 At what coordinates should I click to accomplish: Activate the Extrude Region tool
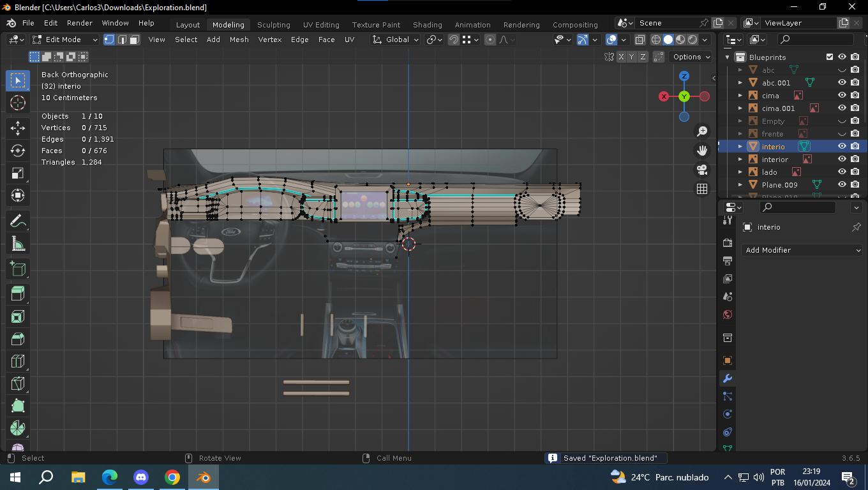[x=18, y=293]
